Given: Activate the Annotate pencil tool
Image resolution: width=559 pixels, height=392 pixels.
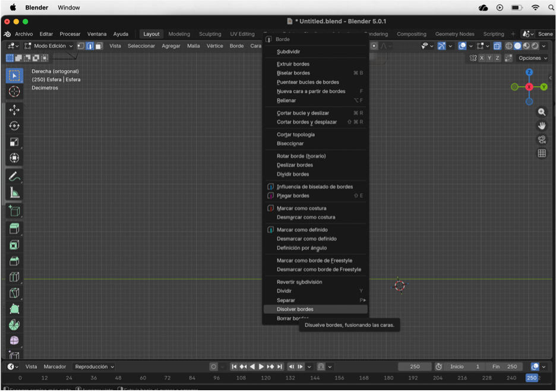Looking at the screenshot, I should click(x=14, y=177).
